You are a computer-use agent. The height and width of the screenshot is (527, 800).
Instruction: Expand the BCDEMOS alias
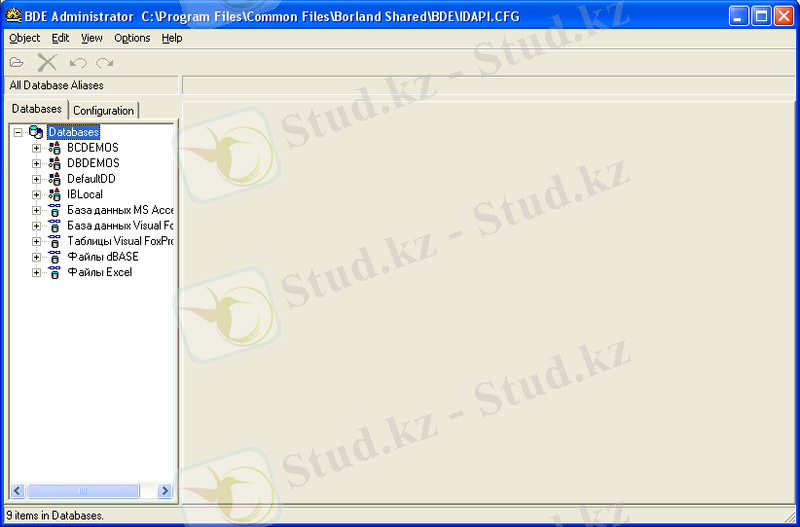[36, 148]
